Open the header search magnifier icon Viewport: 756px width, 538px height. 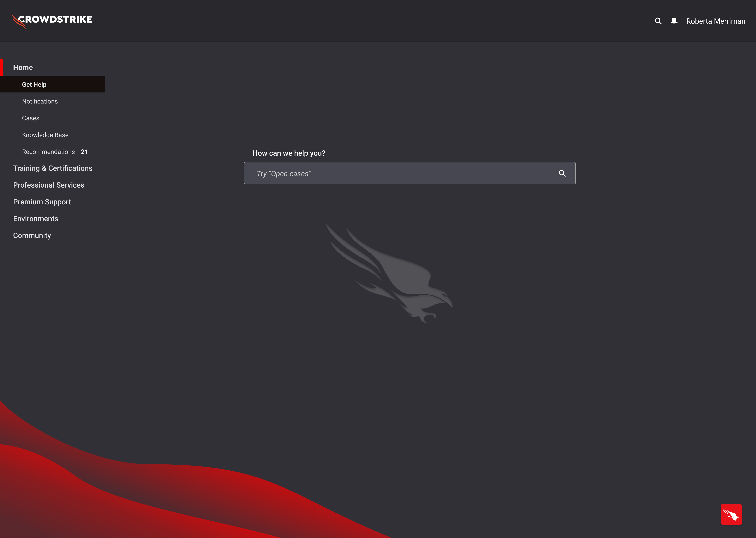point(658,21)
